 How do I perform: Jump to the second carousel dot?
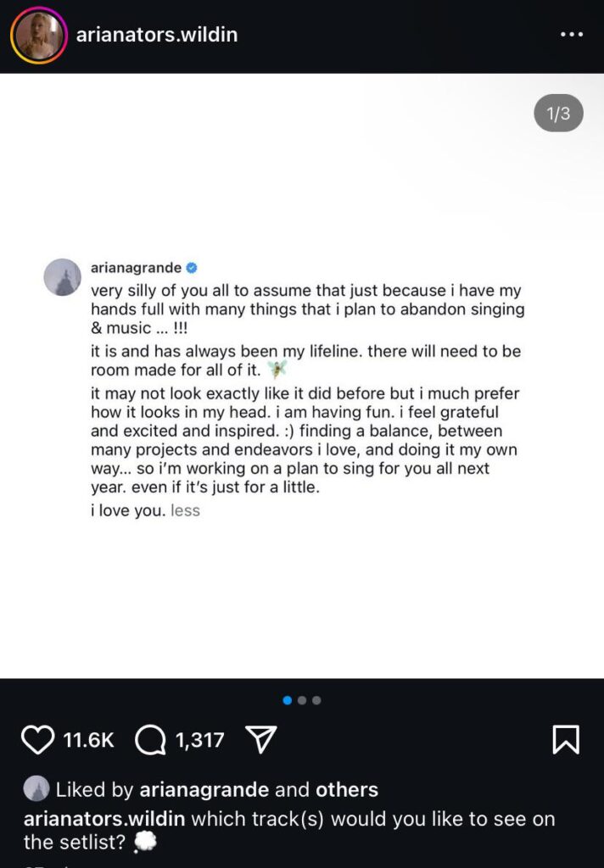pos(302,700)
